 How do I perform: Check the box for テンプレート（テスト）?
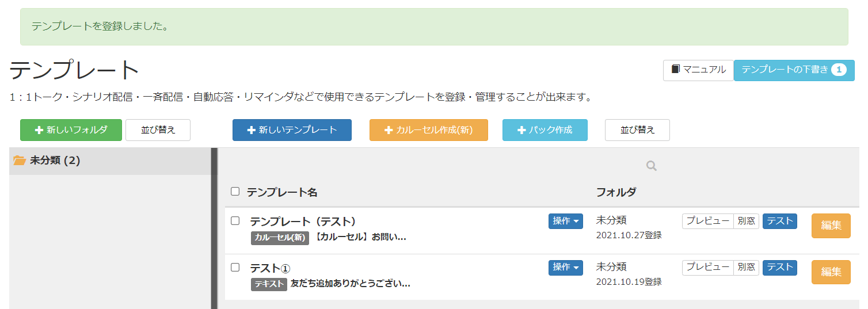(x=235, y=220)
